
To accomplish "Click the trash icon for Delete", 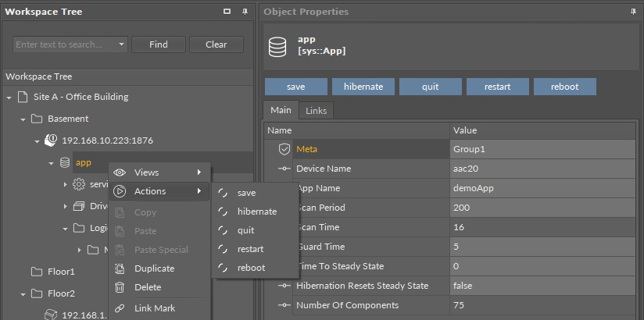I will [120, 287].
